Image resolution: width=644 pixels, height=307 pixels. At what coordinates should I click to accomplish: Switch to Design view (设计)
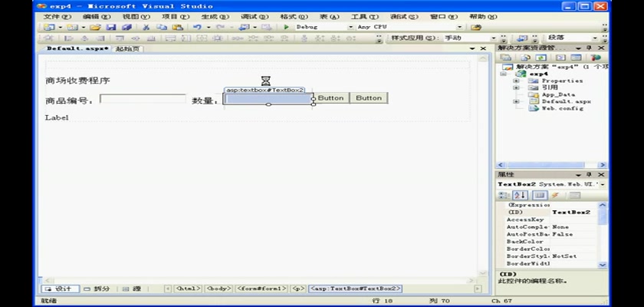58,289
